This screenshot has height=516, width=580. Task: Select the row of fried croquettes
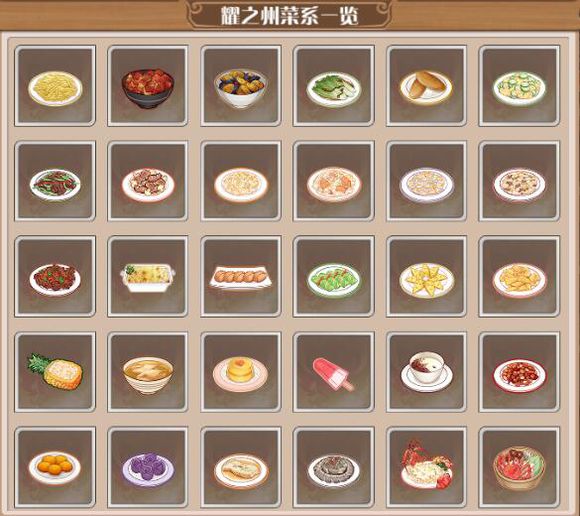pyautogui.click(x=241, y=277)
